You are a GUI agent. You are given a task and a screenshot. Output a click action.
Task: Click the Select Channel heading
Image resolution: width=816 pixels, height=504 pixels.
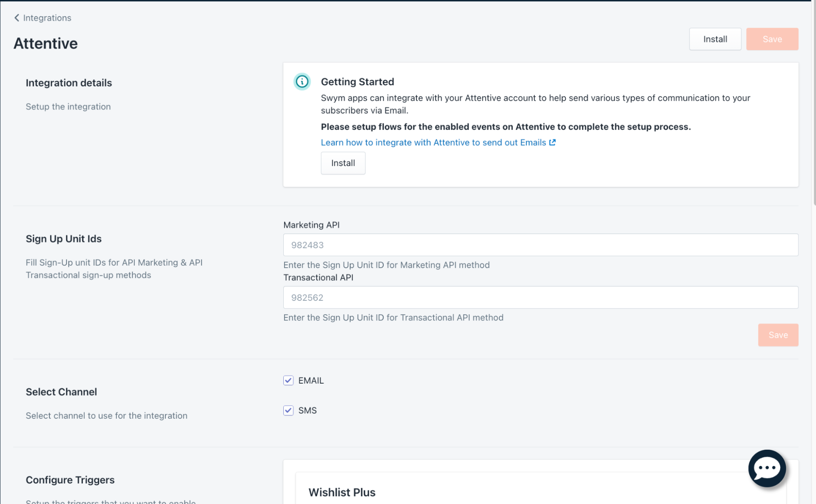tap(61, 392)
